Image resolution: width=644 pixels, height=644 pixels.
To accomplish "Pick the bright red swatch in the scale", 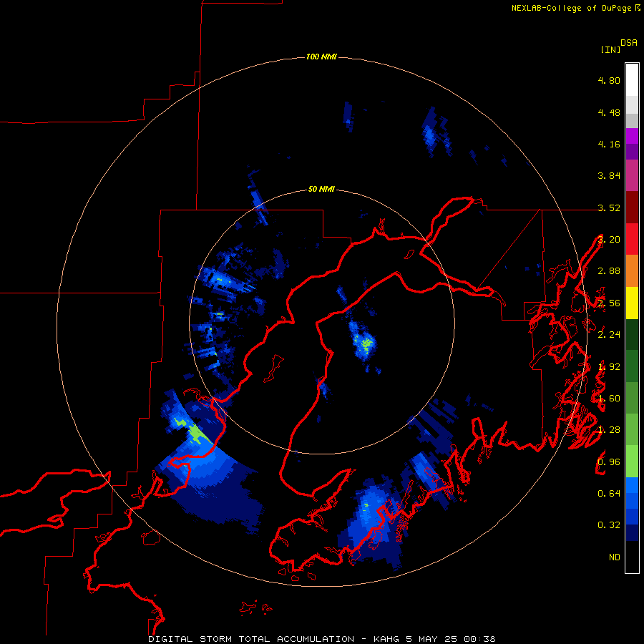I will [x=632, y=239].
